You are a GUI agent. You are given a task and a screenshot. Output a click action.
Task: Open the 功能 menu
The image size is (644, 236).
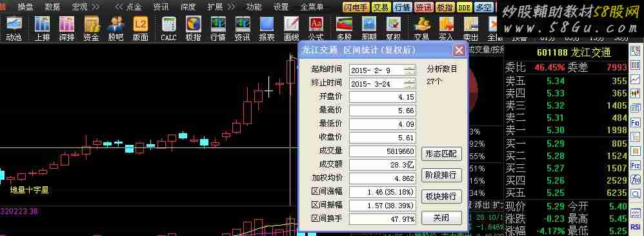254,7
